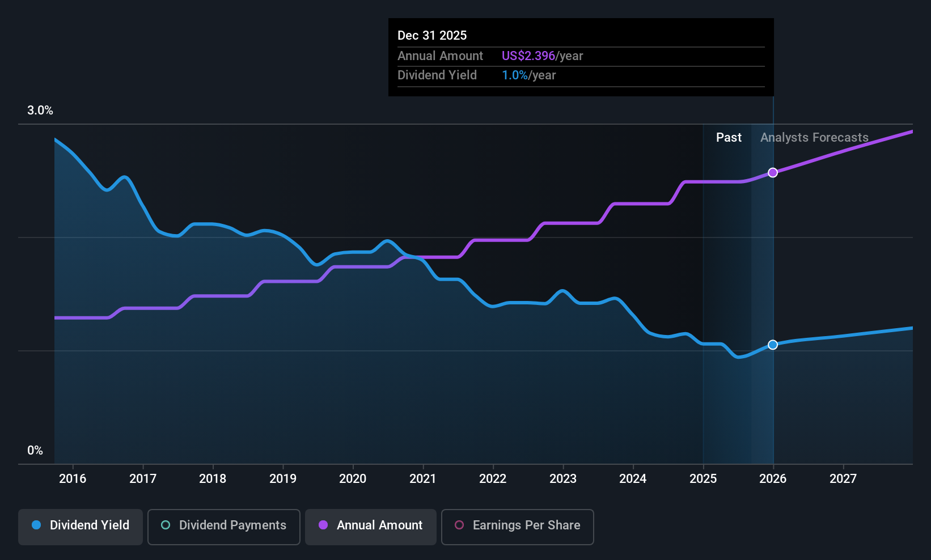Image resolution: width=931 pixels, height=560 pixels.
Task: Select the blue yield marker at 2026
Action: pos(773,345)
